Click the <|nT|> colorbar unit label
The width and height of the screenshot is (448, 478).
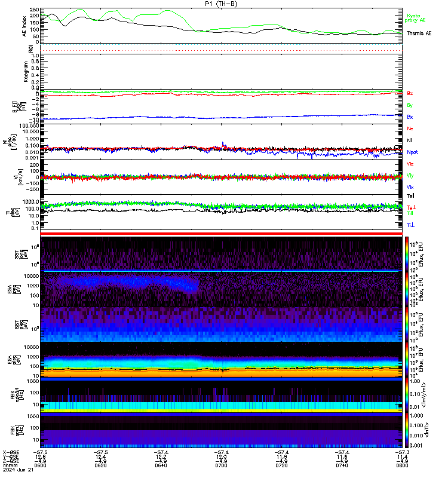[426, 430]
